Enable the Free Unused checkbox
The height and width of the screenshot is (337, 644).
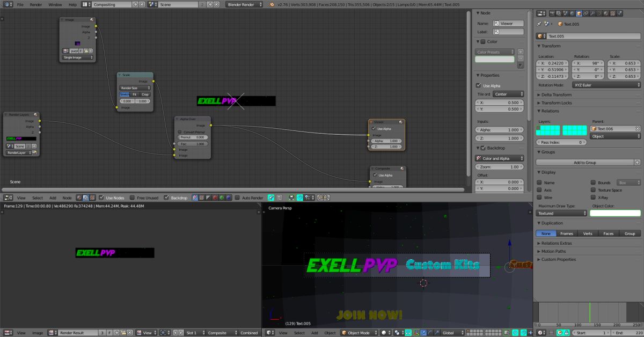click(133, 197)
